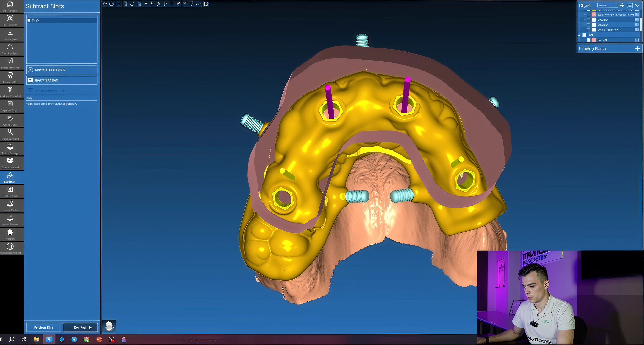Select the highlighted three-circles sidebar tool

tap(10, 175)
